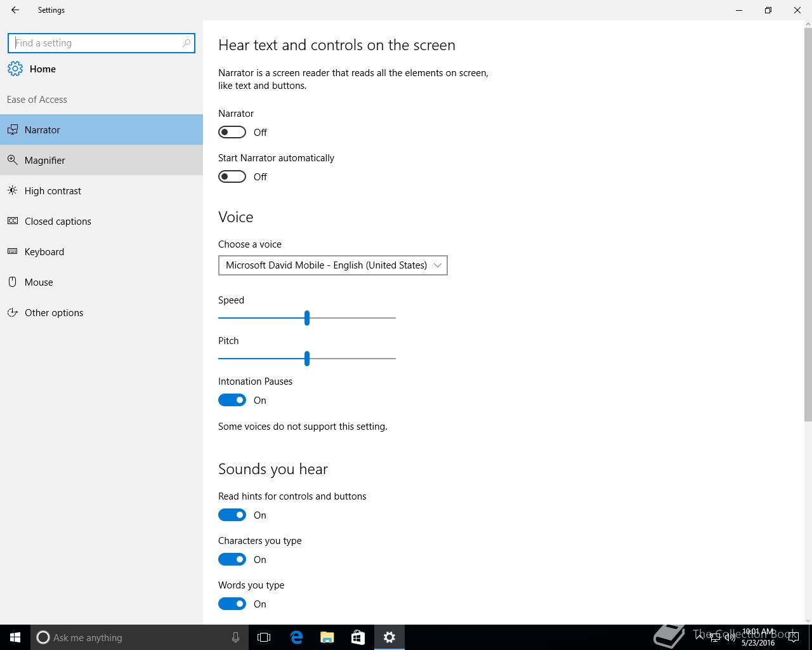The image size is (812, 650).
Task: Click 'Some voices do not support this setting.'
Action: 303,427
